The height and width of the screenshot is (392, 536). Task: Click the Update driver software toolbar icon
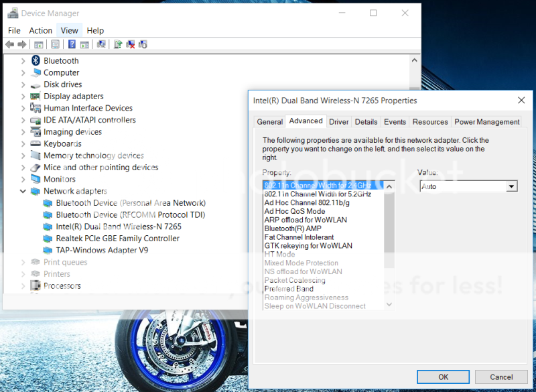118,44
